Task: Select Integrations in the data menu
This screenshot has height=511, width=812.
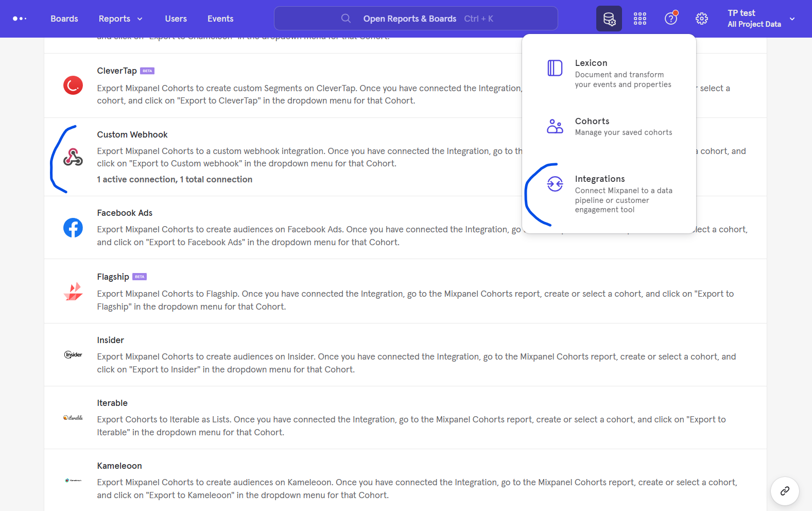Action: 609,194
